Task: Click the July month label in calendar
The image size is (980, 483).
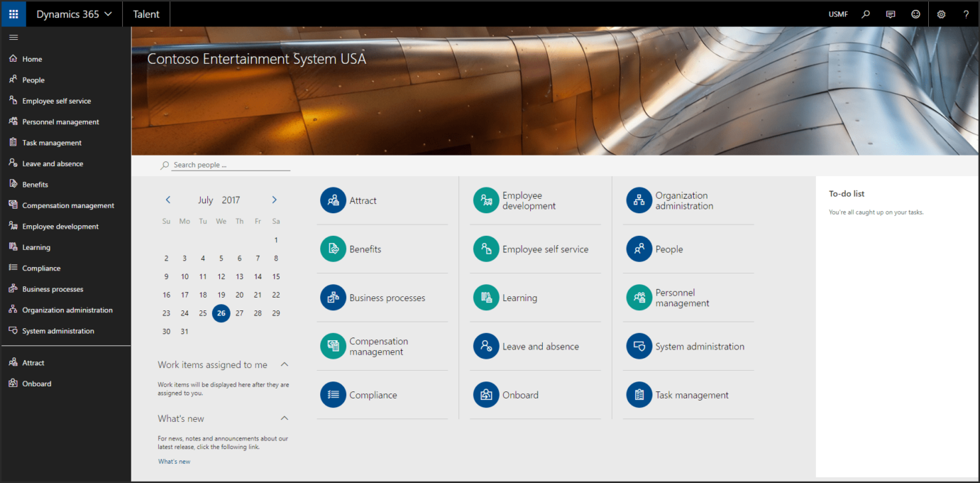Action: tap(206, 200)
